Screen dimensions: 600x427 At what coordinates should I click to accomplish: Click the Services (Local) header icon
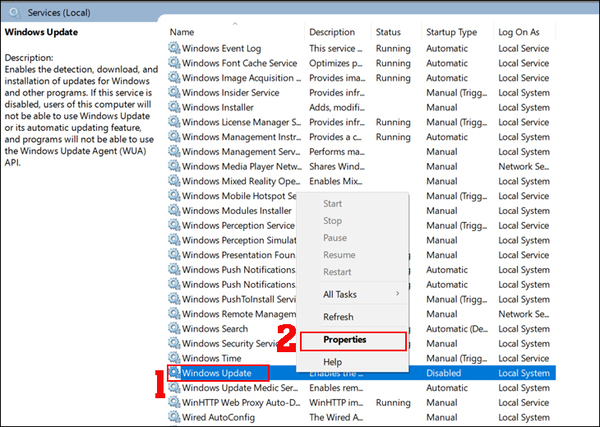(x=15, y=13)
